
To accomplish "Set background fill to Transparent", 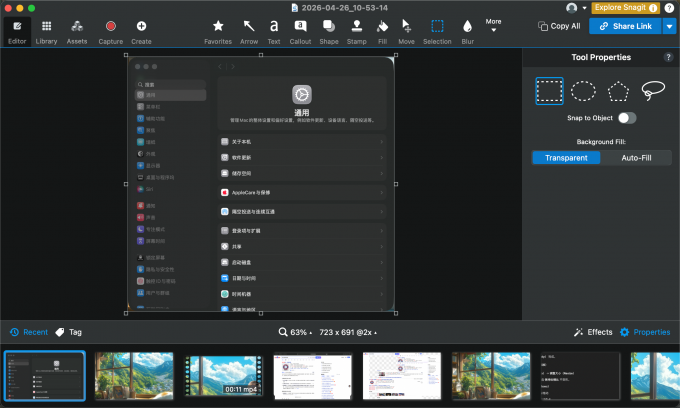I will coord(566,158).
